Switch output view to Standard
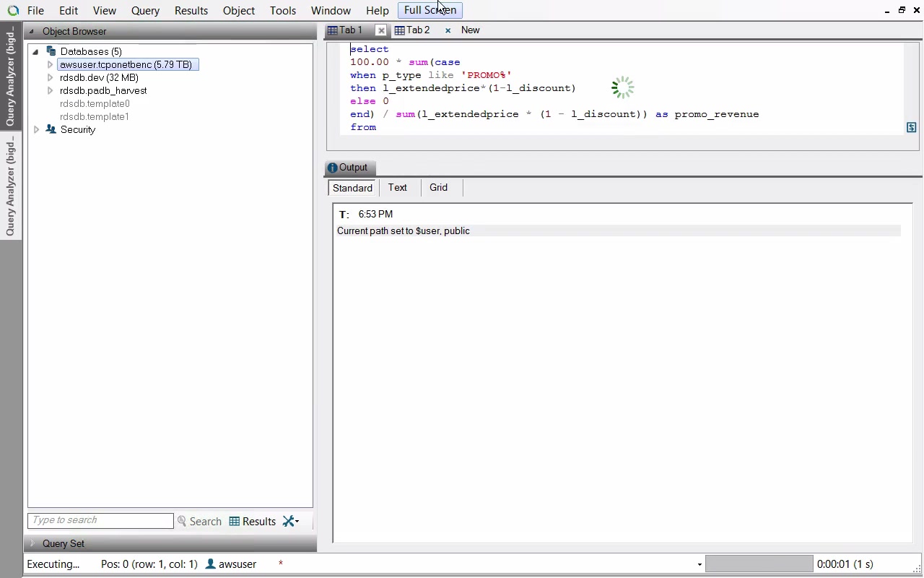 click(352, 188)
